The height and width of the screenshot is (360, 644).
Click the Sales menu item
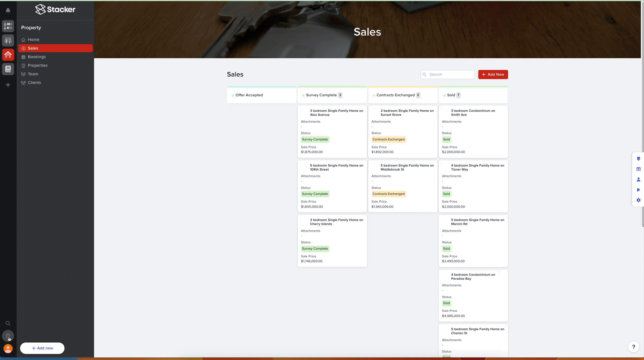pos(33,48)
